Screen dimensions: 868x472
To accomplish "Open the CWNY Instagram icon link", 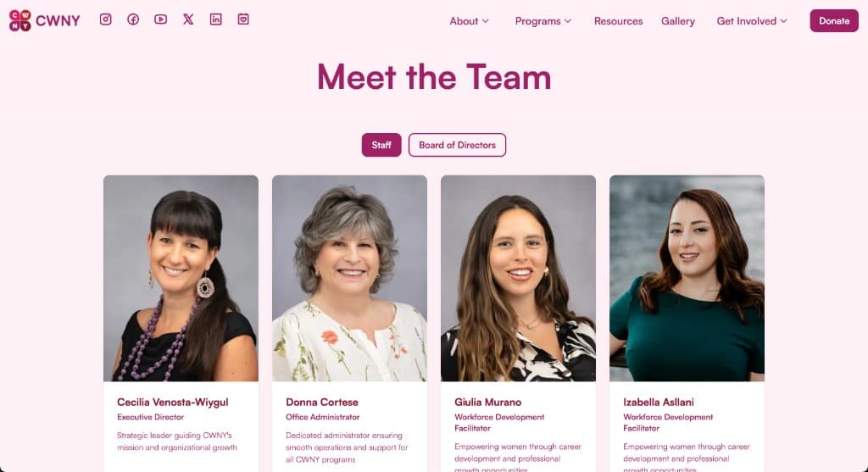I will point(105,19).
